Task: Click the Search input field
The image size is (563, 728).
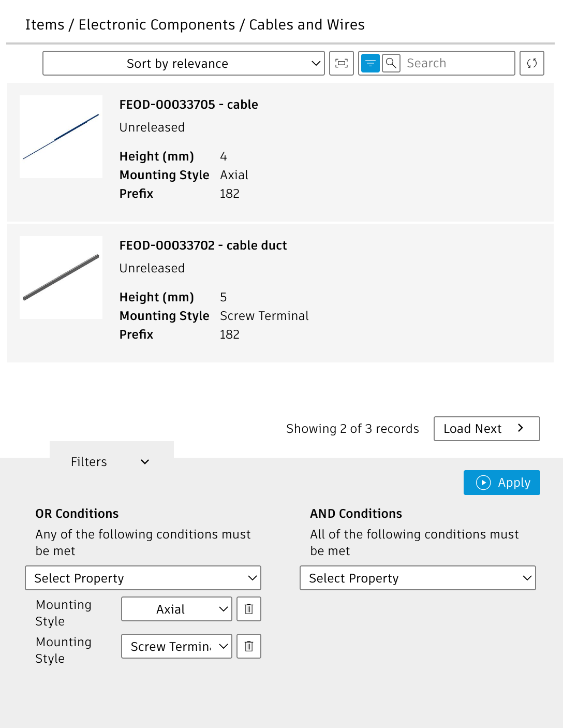Action: point(457,63)
